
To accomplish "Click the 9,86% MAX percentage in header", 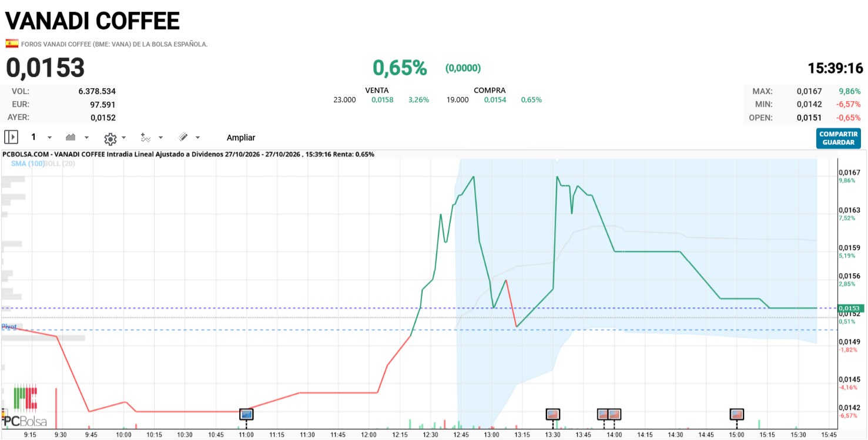I will point(850,91).
